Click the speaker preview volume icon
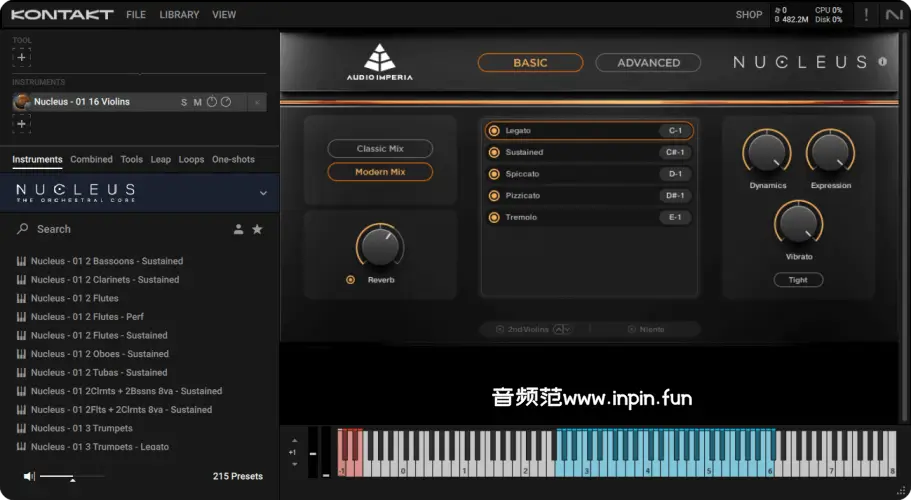Image resolution: width=911 pixels, height=500 pixels. [29, 476]
